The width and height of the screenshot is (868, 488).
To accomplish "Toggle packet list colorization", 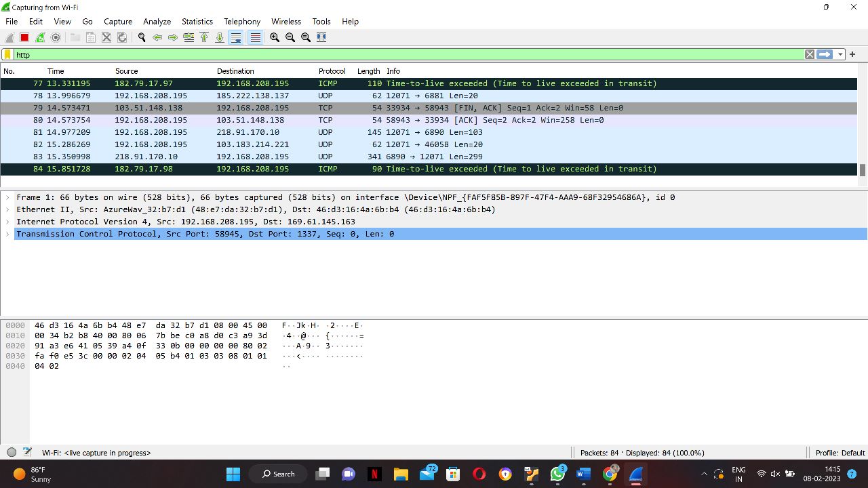I will [254, 37].
